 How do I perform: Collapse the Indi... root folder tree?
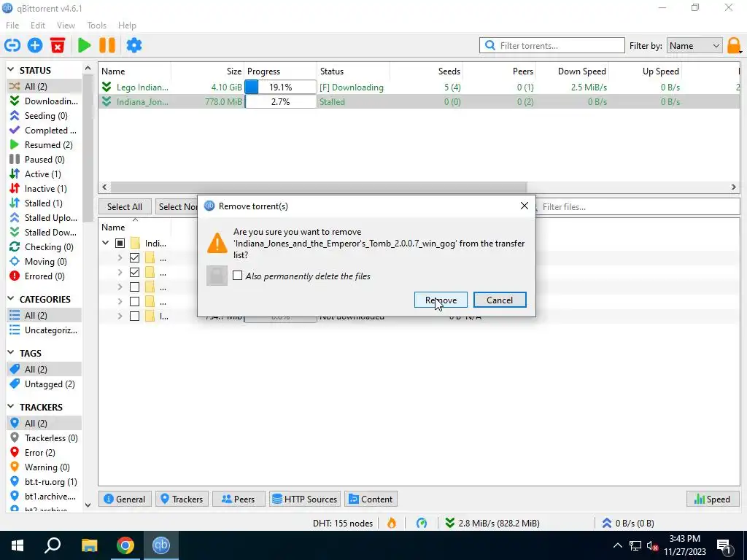pyautogui.click(x=105, y=244)
